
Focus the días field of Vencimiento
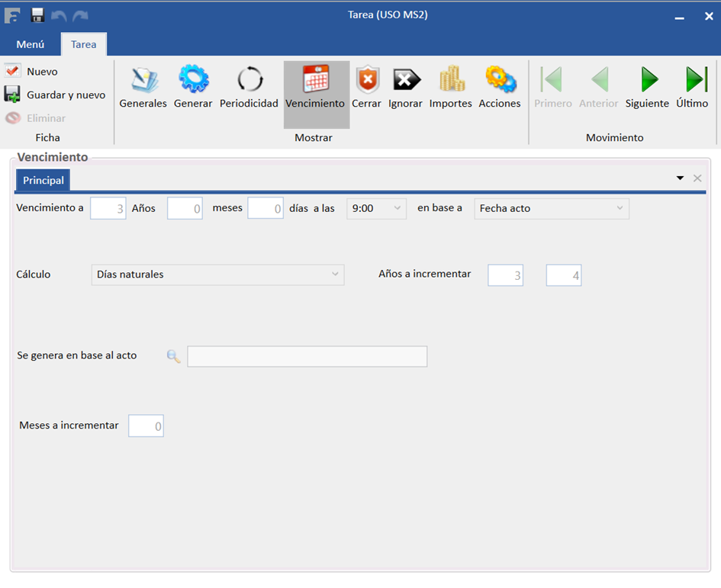pyautogui.click(x=266, y=208)
